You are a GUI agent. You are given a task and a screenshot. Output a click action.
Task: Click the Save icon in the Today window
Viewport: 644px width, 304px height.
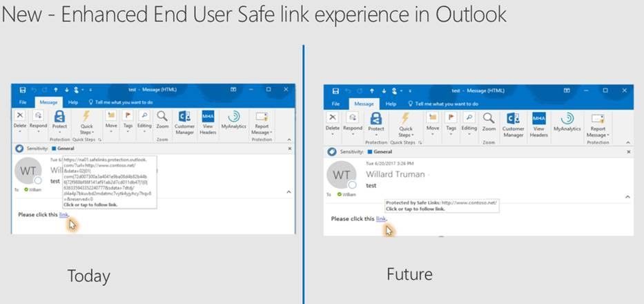23,90
